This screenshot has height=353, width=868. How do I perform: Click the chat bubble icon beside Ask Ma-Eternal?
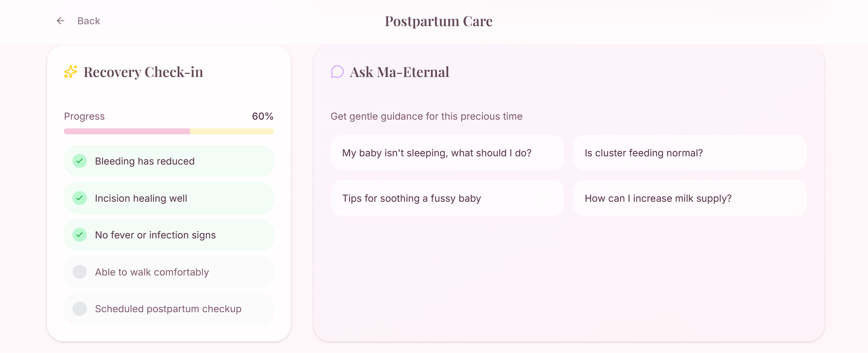(337, 72)
